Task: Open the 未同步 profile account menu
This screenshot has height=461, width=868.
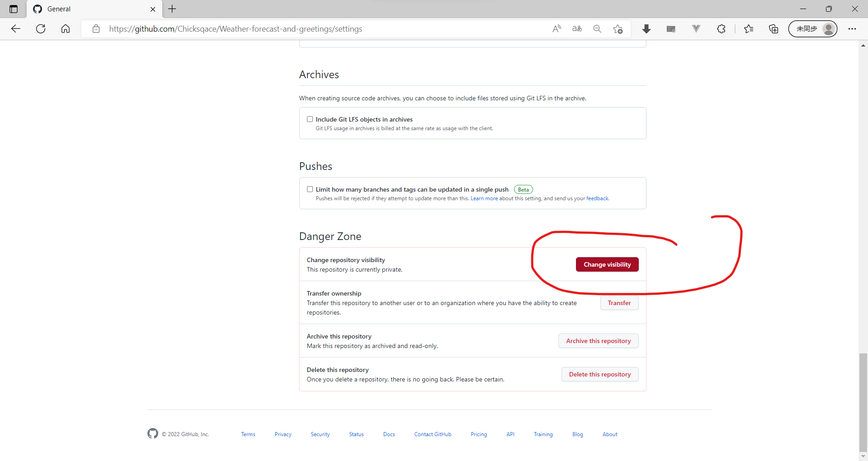Action: [812, 28]
